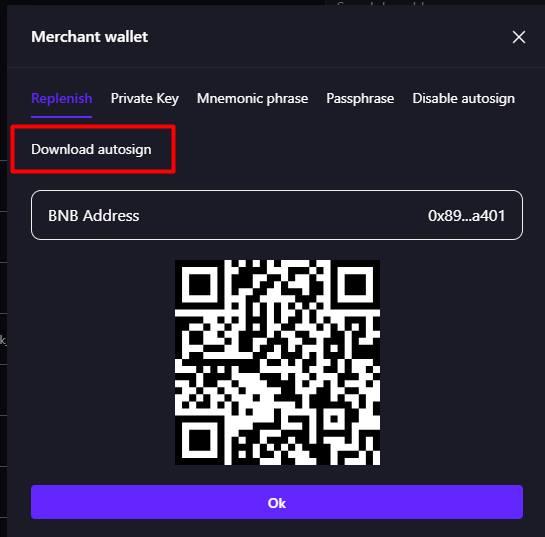The height and width of the screenshot is (537, 545).
Task: Click the top-right finder square of the QR code
Action: point(355,285)
